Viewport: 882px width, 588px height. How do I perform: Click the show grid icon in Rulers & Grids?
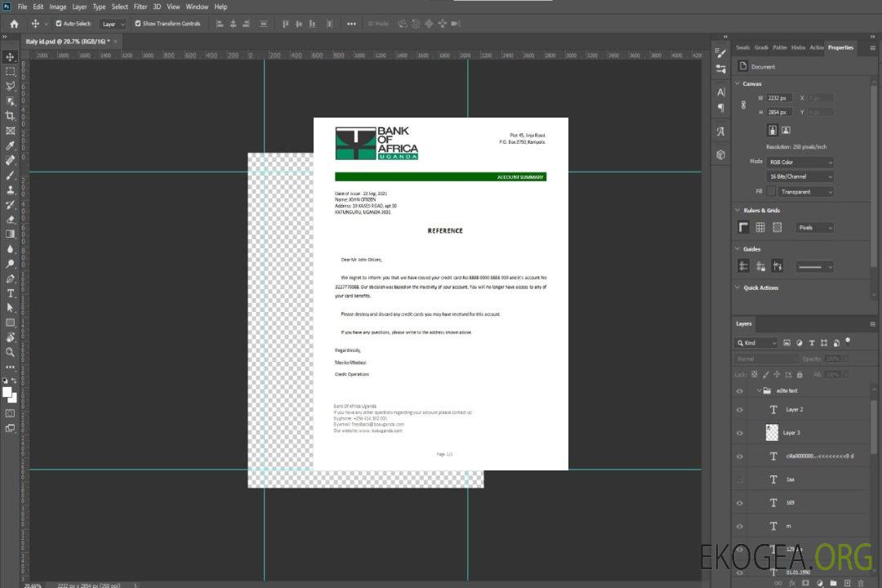[760, 227]
